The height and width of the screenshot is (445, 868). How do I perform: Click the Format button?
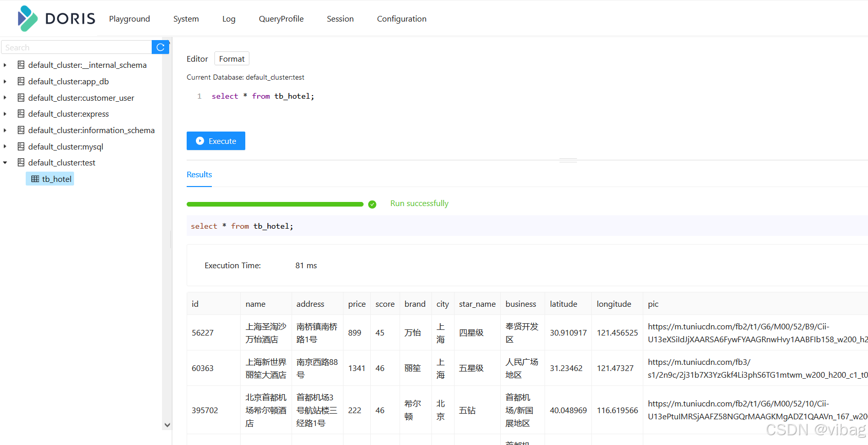pyautogui.click(x=232, y=59)
